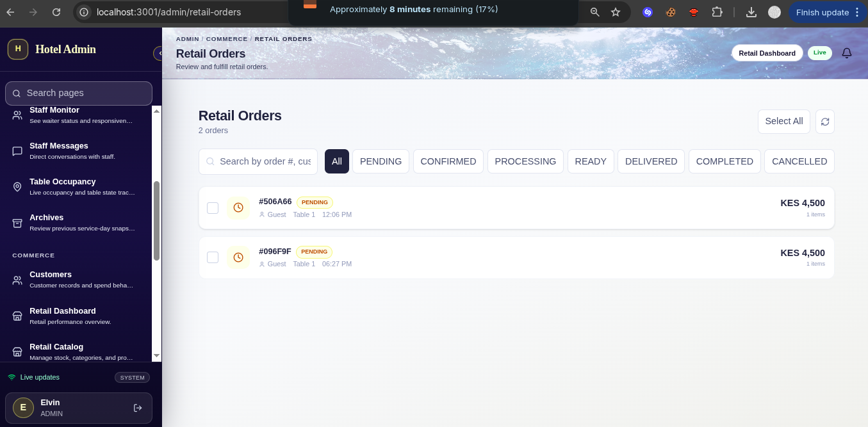Click the browser zoom magnifier icon
868x427 pixels.
(x=595, y=12)
